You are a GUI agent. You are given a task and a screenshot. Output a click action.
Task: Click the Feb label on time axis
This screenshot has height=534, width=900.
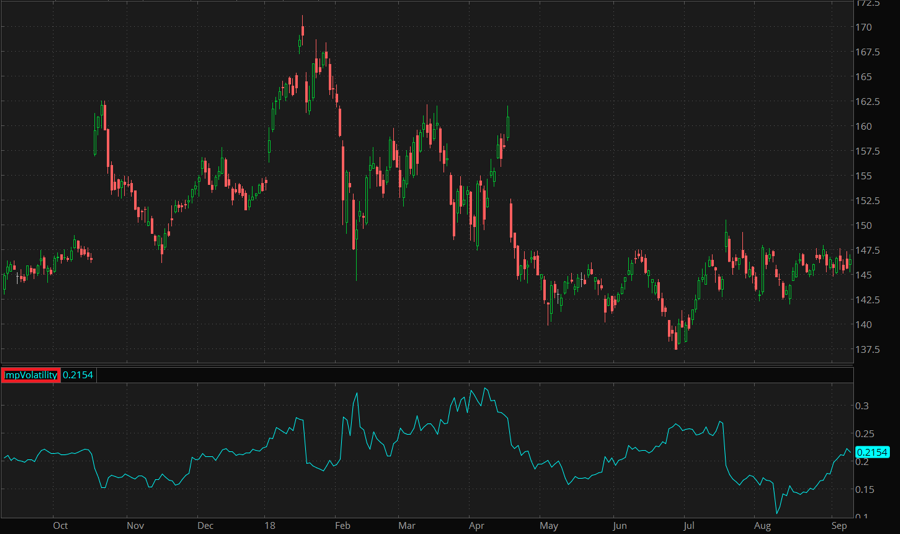341,524
